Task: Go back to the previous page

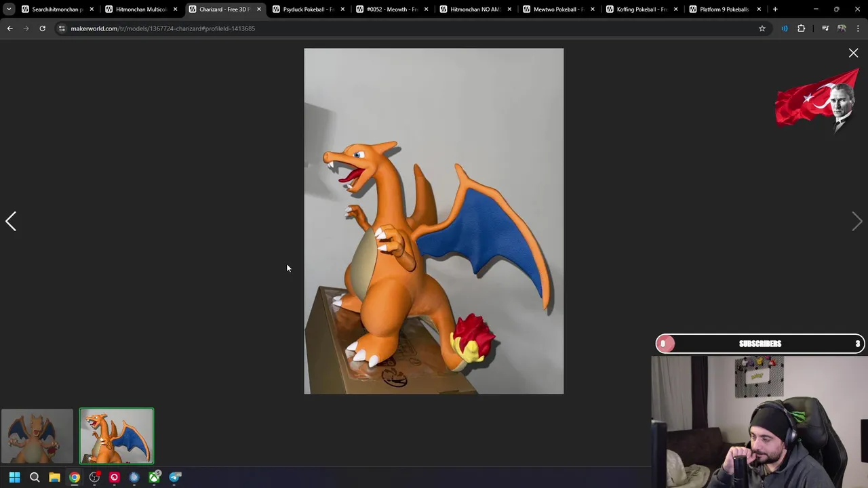Action: [9, 28]
